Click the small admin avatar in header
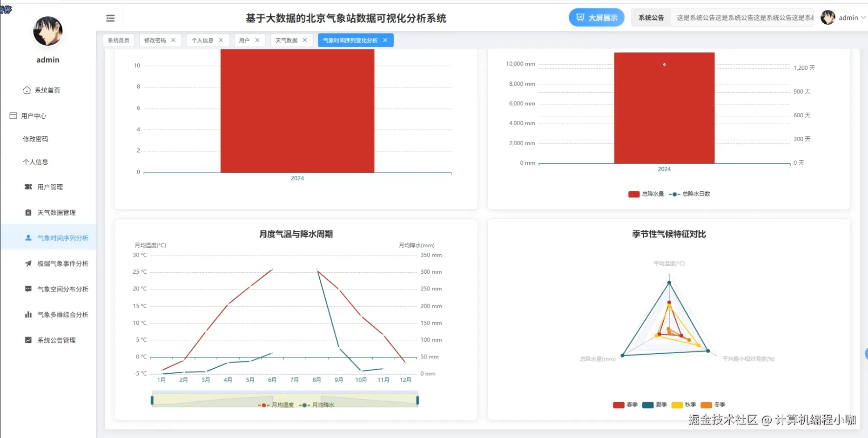This screenshot has width=868, height=438. (828, 18)
